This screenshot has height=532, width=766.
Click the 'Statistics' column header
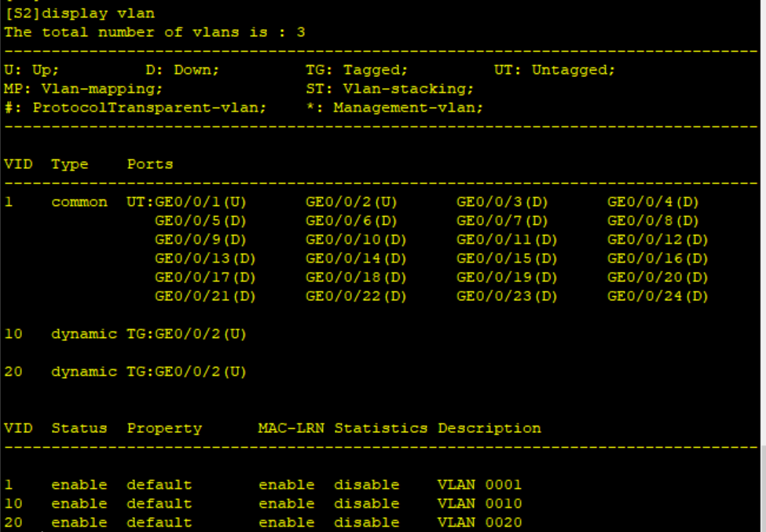pyautogui.click(x=380, y=428)
